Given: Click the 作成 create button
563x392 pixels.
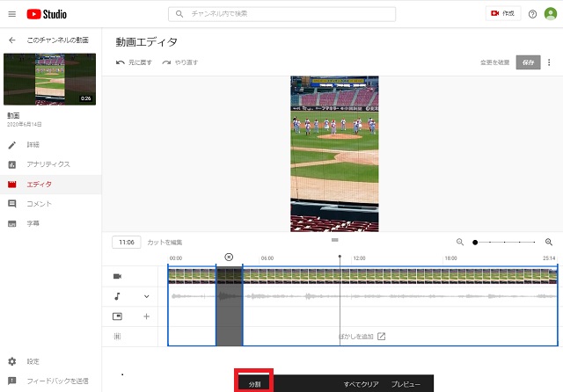Looking at the screenshot, I should pyautogui.click(x=502, y=13).
